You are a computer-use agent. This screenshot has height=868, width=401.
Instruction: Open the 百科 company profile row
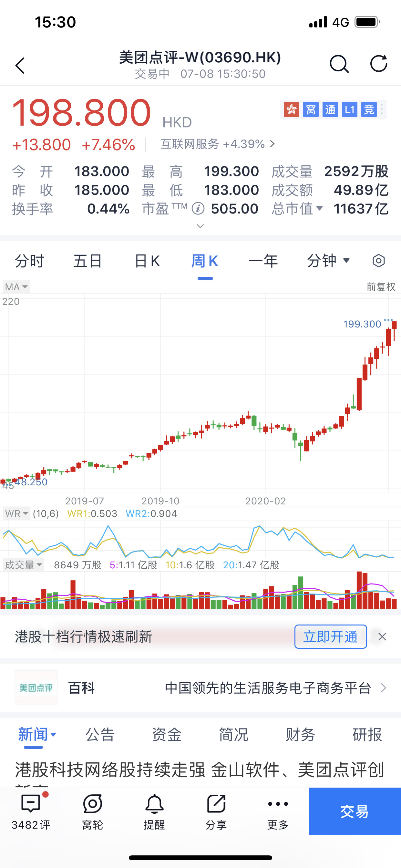coord(200,688)
